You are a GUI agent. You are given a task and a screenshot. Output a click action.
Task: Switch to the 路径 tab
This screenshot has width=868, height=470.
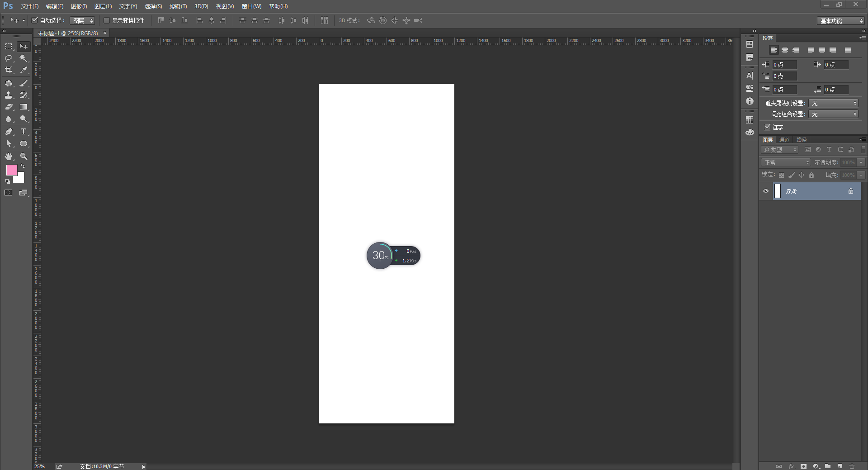pos(802,140)
